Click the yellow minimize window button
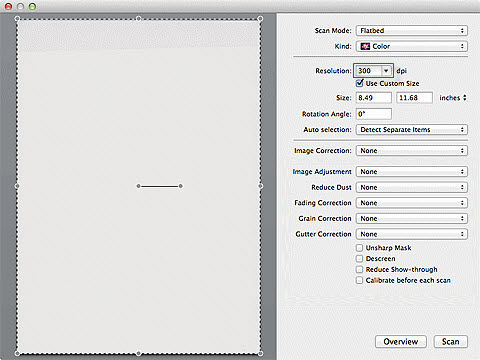480x360 pixels. tap(20, 6)
